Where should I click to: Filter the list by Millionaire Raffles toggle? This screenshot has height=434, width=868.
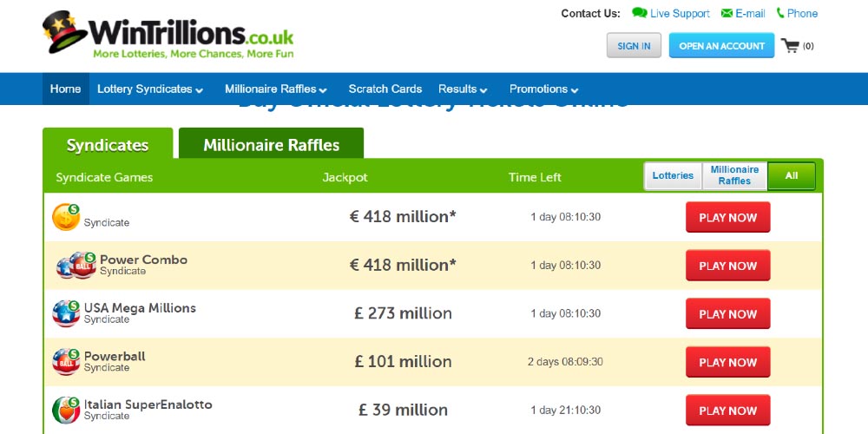pos(734,176)
